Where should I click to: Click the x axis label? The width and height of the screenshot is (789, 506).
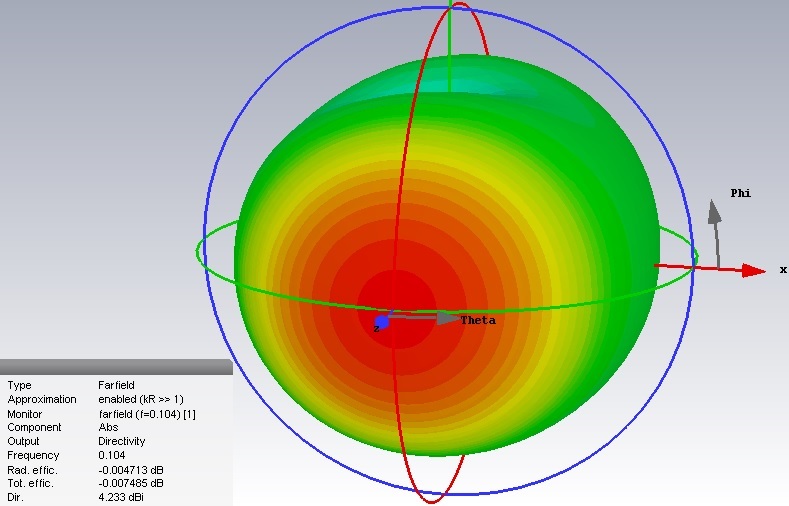click(783, 269)
